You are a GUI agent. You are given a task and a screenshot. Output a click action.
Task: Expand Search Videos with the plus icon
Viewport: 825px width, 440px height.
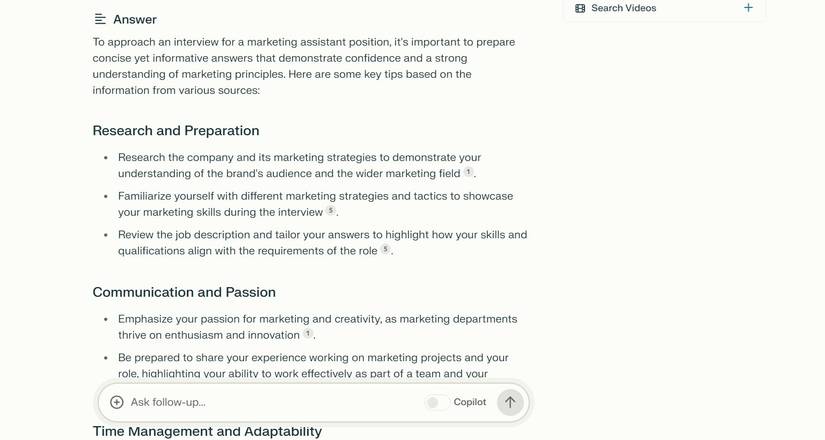(748, 8)
